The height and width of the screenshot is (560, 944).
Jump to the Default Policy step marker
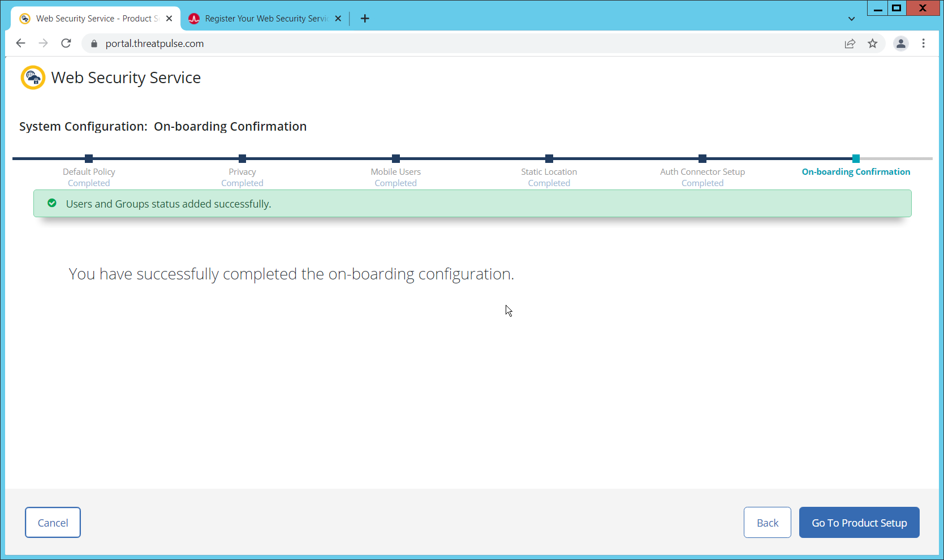tap(89, 159)
